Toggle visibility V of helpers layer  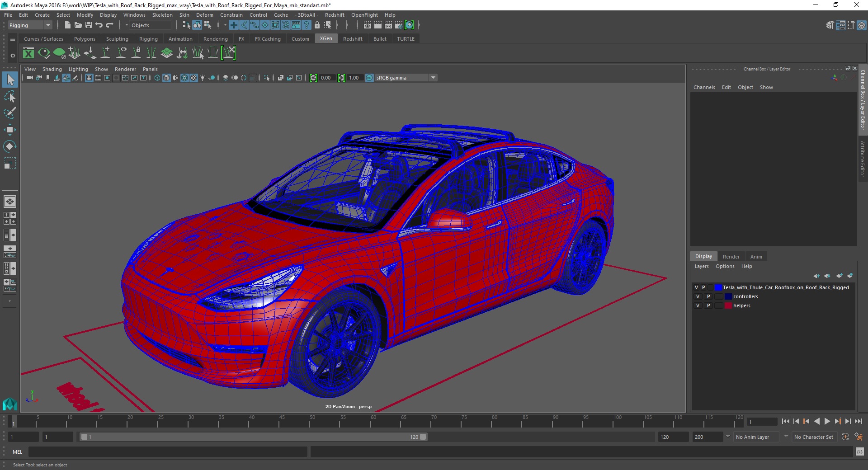pyautogui.click(x=698, y=306)
